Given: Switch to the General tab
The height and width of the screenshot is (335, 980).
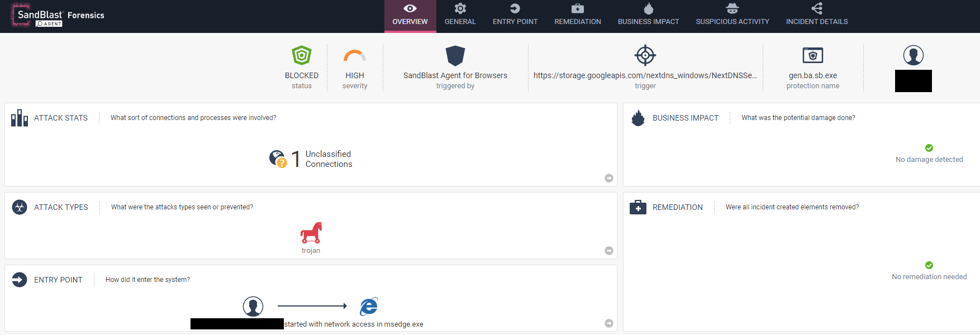Looking at the screenshot, I should [460, 16].
